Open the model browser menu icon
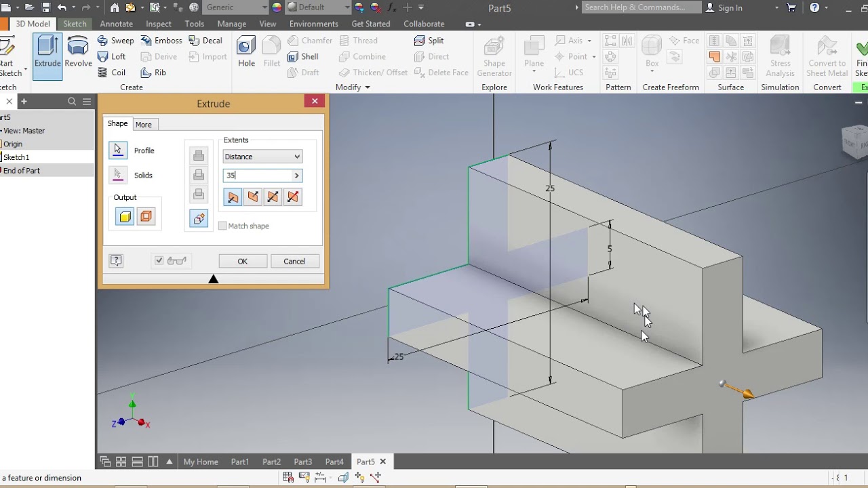 pos(87,102)
